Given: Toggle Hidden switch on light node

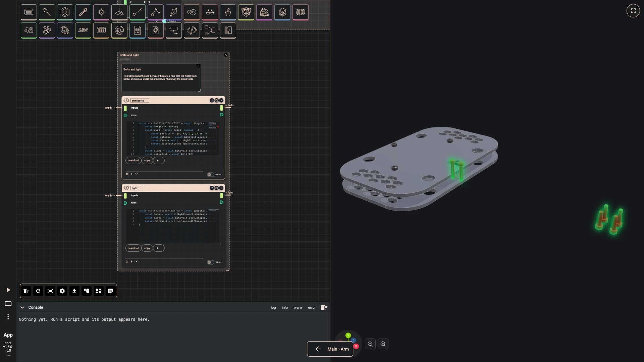Looking at the screenshot, I should coord(210,262).
